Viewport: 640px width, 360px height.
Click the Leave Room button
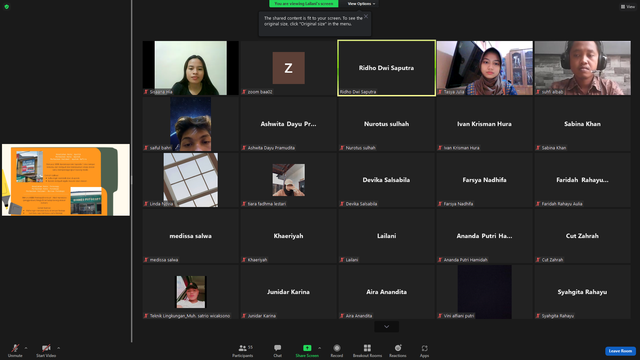(620, 351)
